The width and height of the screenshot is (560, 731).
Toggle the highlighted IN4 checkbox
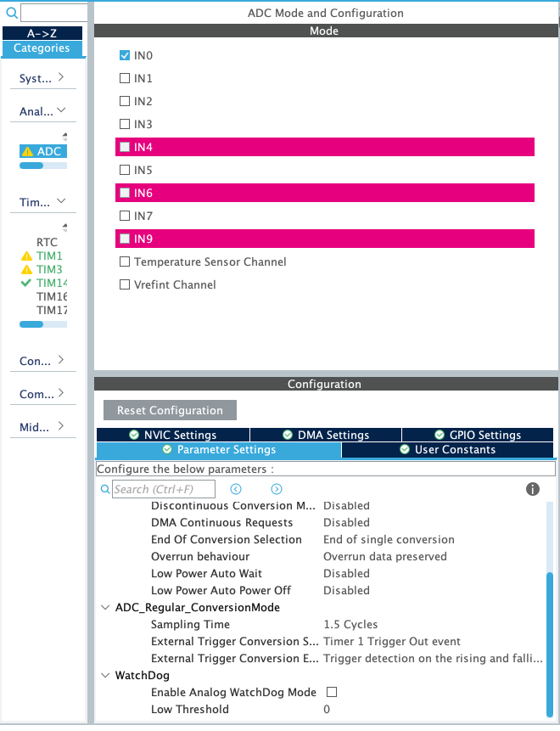click(x=125, y=147)
